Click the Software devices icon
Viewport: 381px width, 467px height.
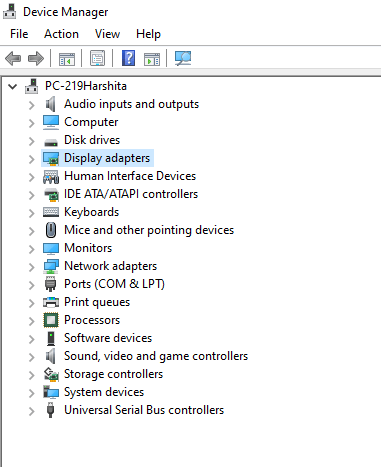51,338
